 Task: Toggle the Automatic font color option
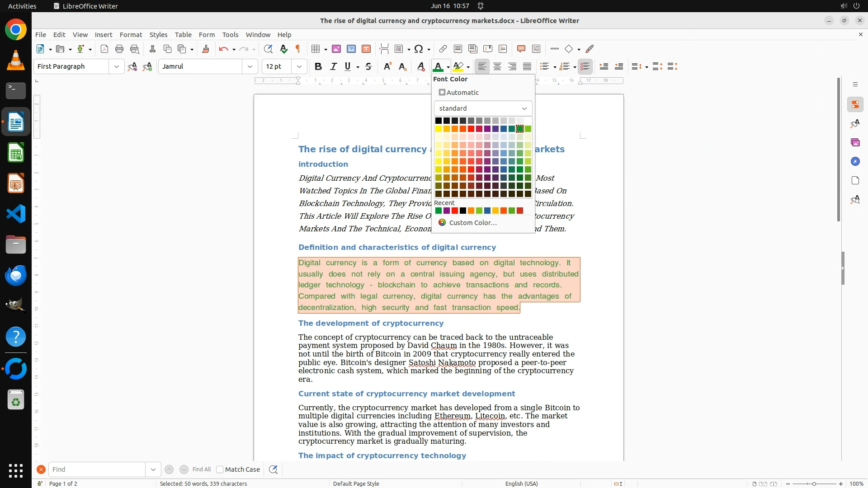click(459, 92)
